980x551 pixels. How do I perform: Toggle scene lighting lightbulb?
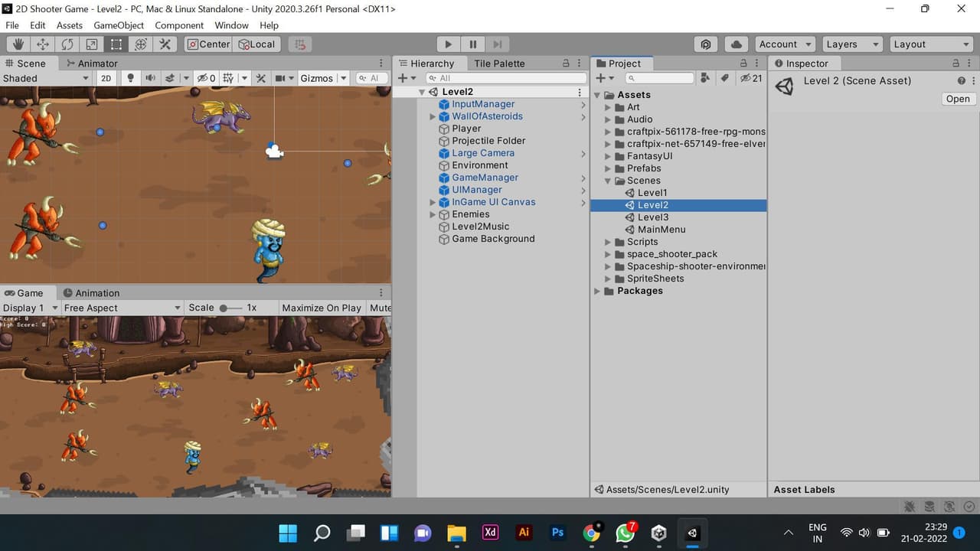click(x=130, y=78)
